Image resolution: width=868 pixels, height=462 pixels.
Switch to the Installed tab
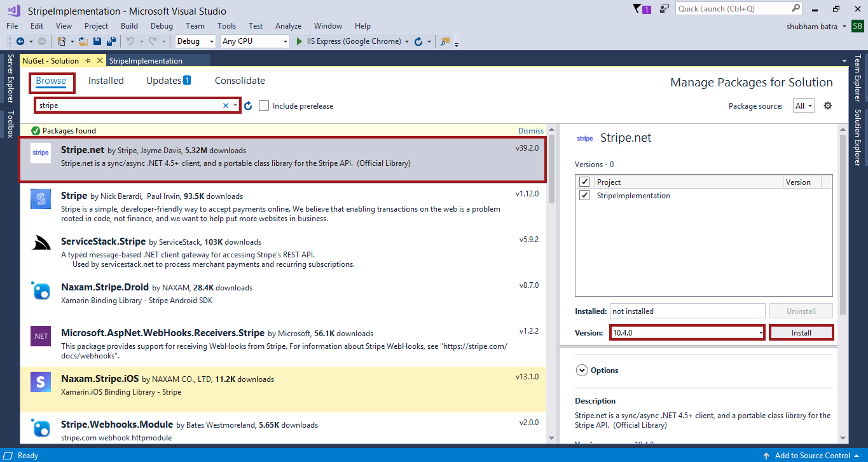106,81
